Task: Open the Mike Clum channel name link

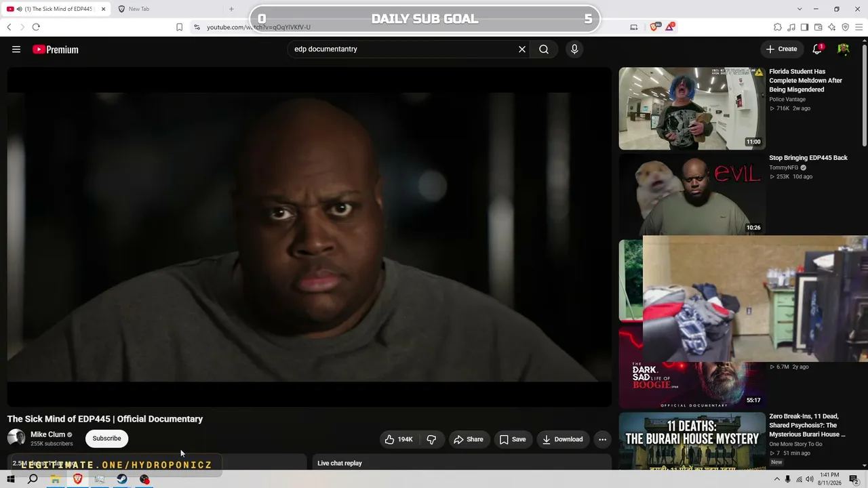Action: point(47,434)
